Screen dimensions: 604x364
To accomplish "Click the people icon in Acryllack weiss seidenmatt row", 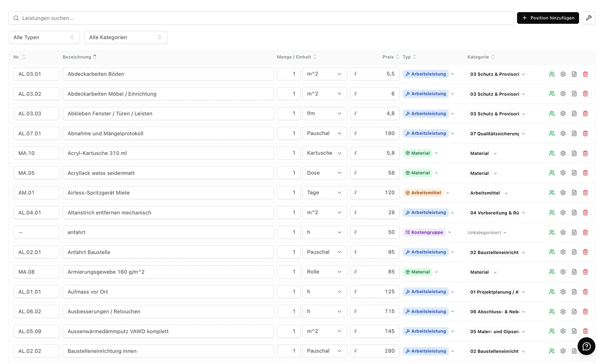I will click(x=552, y=173).
